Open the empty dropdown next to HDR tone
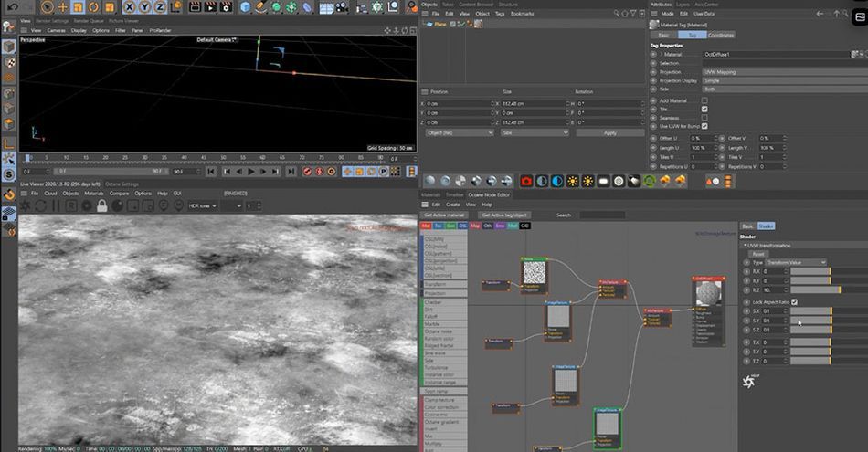Image resolution: width=868 pixels, height=452 pixels. 231,205
